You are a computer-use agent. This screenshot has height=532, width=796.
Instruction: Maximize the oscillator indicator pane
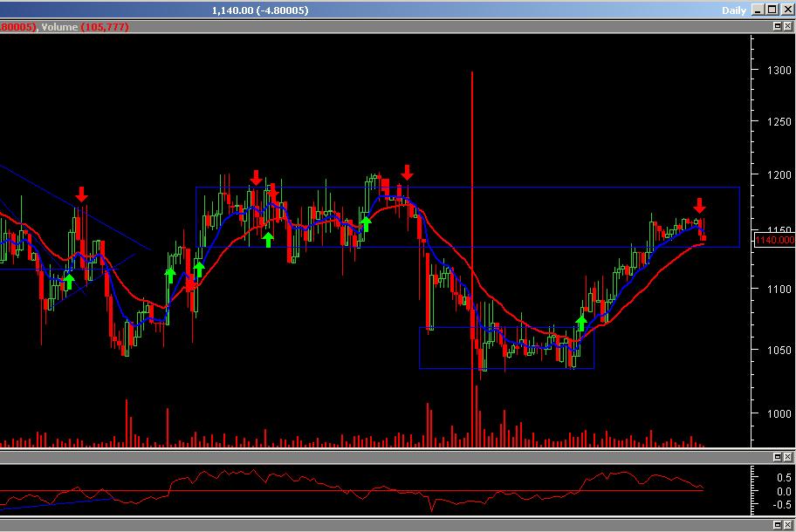point(777,457)
